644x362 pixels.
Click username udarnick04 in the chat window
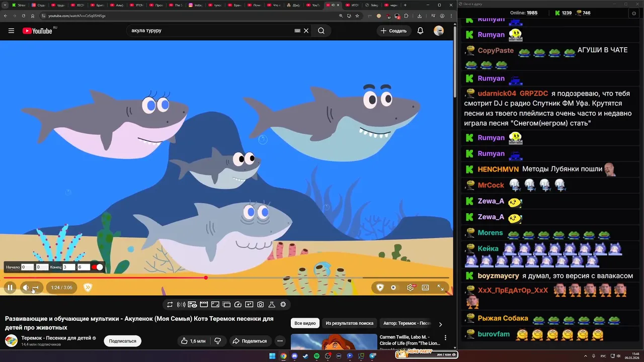click(x=497, y=94)
